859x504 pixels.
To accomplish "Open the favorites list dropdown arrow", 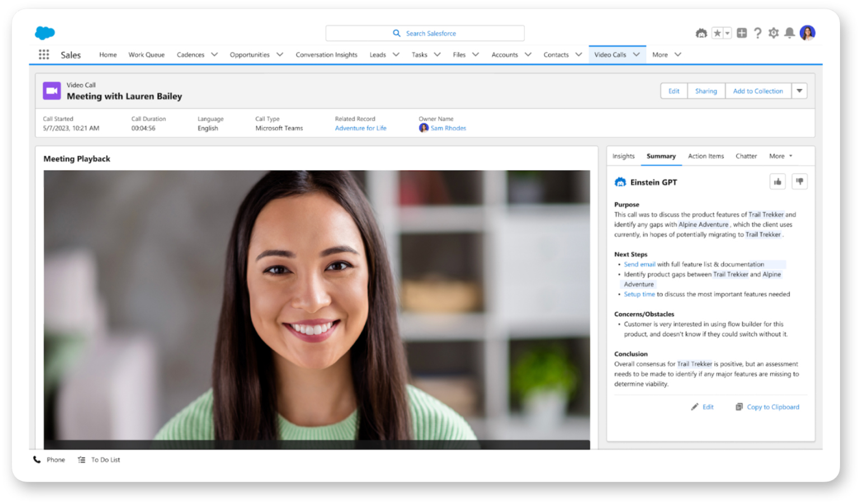I will (x=727, y=34).
